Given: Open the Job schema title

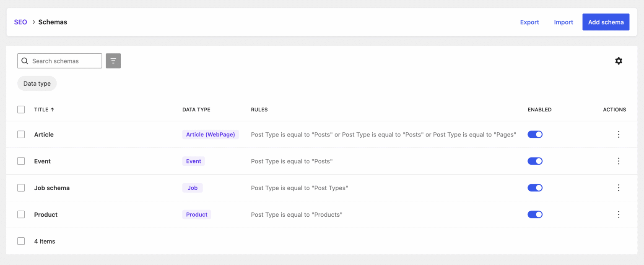Looking at the screenshot, I should pos(52,188).
